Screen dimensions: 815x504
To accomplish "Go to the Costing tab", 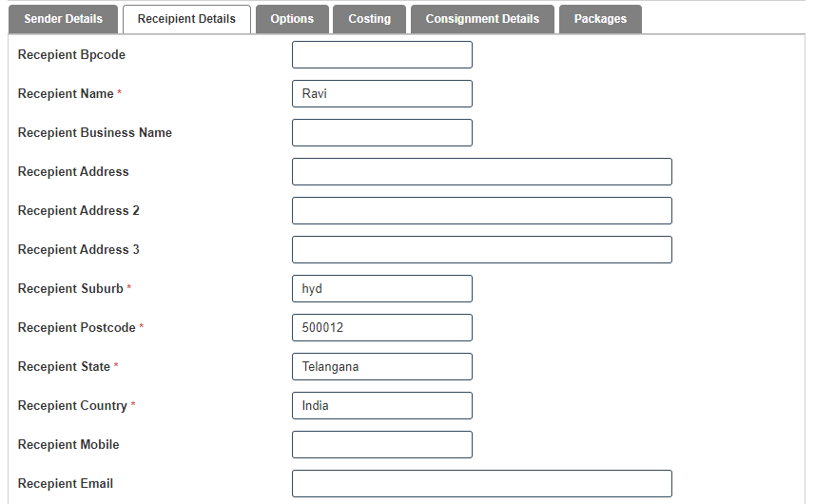I will [x=369, y=19].
